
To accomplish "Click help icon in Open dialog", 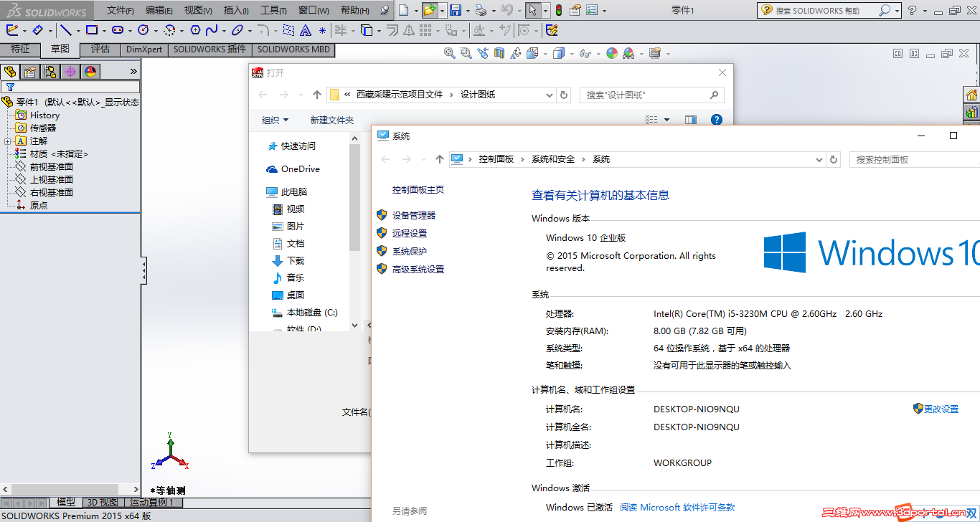I will click(716, 120).
